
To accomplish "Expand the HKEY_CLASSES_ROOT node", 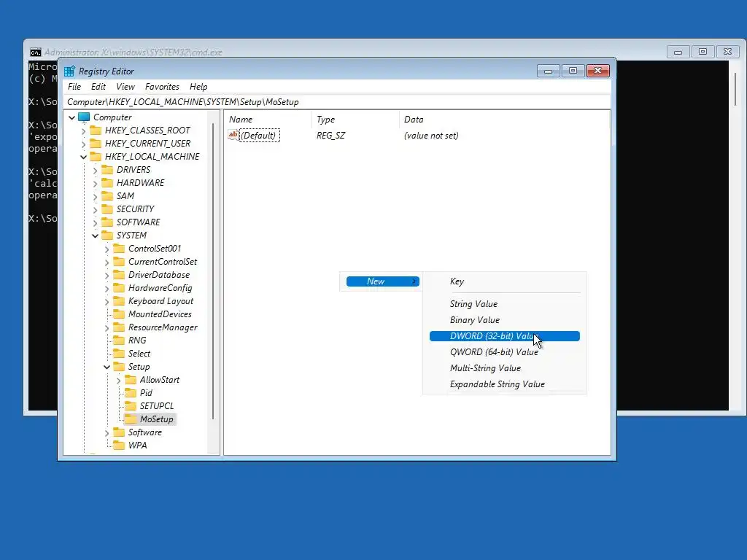I will (84, 131).
